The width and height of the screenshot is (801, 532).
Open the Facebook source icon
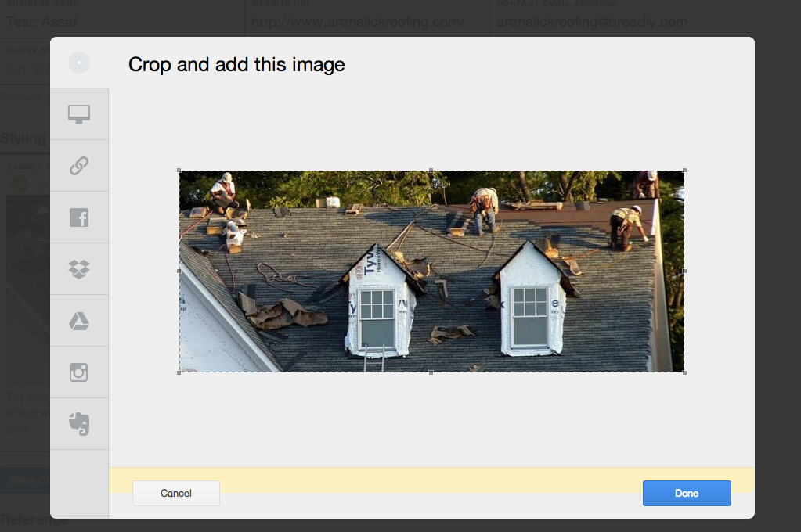79,217
